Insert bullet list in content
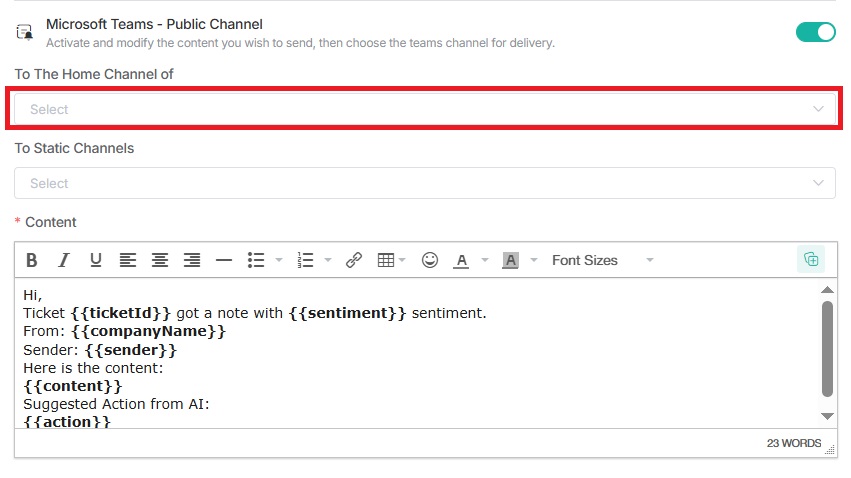The image size is (851, 478). (x=256, y=260)
